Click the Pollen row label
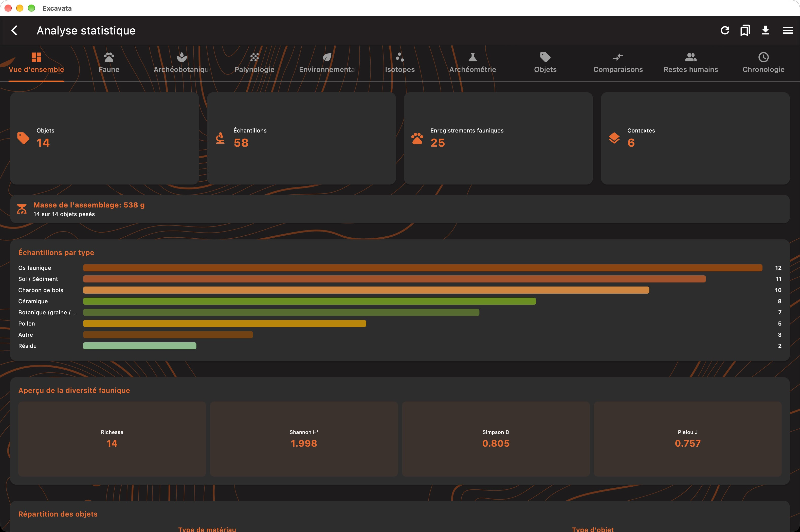The image size is (800, 532). 26,323
